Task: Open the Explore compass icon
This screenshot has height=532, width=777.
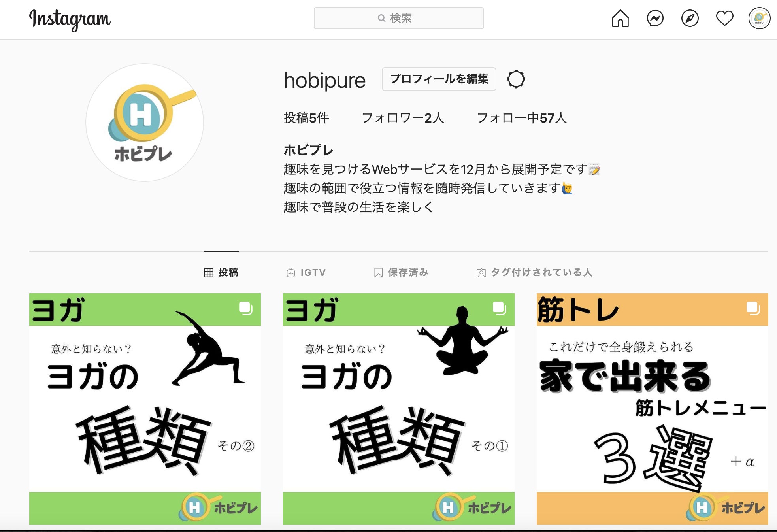Action: click(x=690, y=18)
